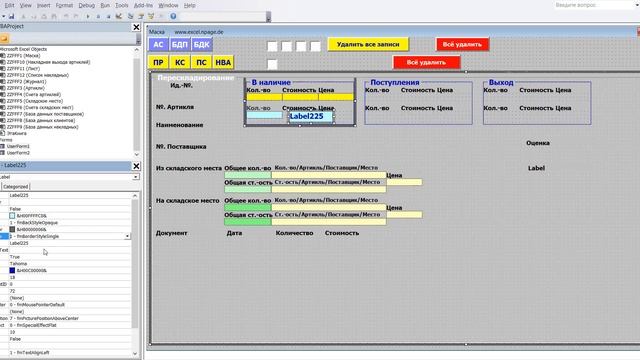The height and width of the screenshot is (360, 640).
Task: Open the Add-Ins menu
Action: click(x=143, y=5)
